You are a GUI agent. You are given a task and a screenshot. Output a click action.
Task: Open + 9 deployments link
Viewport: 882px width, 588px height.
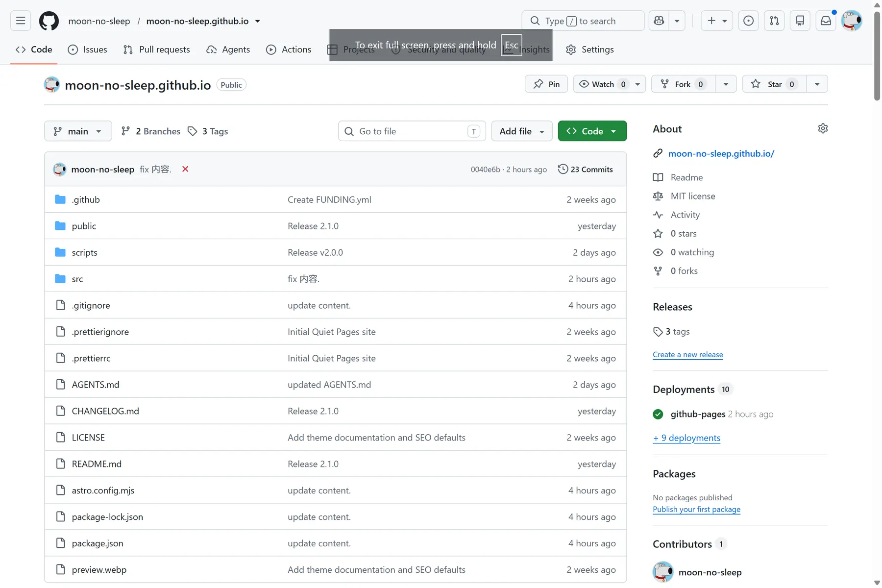(x=686, y=438)
